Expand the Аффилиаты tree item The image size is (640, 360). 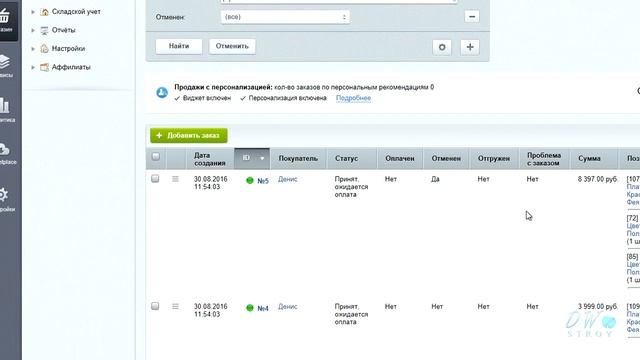[33, 67]
